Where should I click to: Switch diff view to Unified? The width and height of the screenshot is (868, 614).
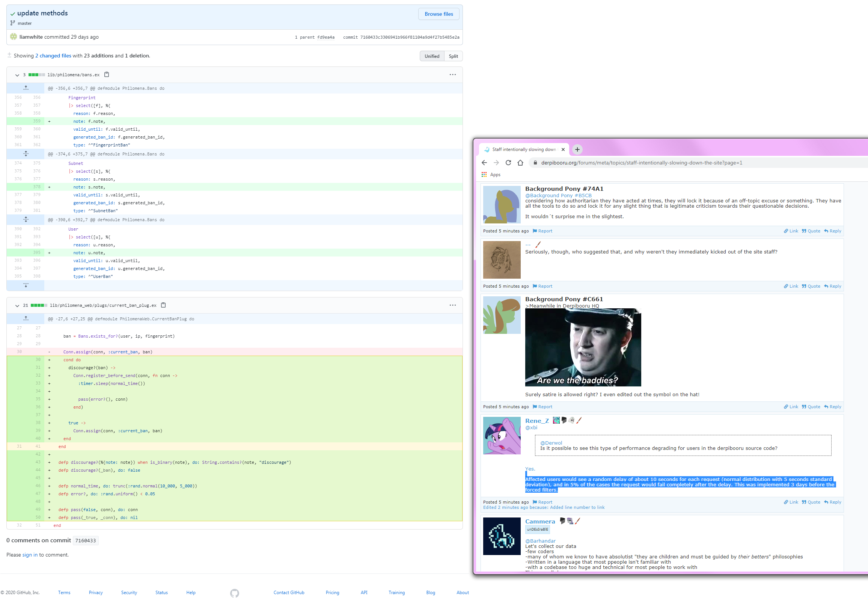tap(432, 56)
